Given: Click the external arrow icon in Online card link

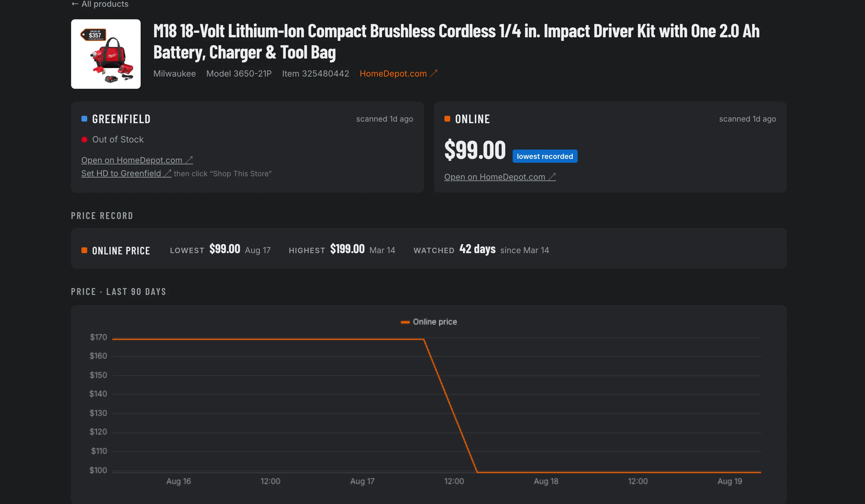Looking at the screenshot, I should [x=552, y=177].
